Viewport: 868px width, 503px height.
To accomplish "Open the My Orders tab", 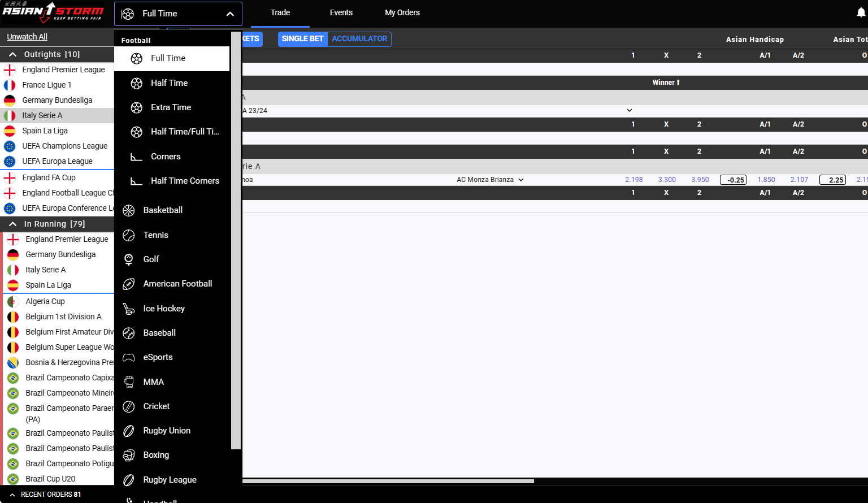I will (x=402, y=12).
